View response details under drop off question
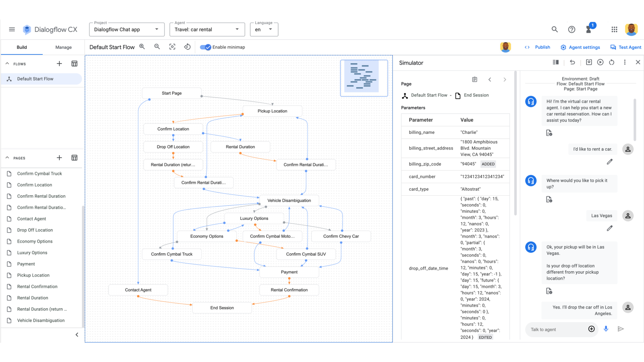644x362 pixels. coord(549,291)
